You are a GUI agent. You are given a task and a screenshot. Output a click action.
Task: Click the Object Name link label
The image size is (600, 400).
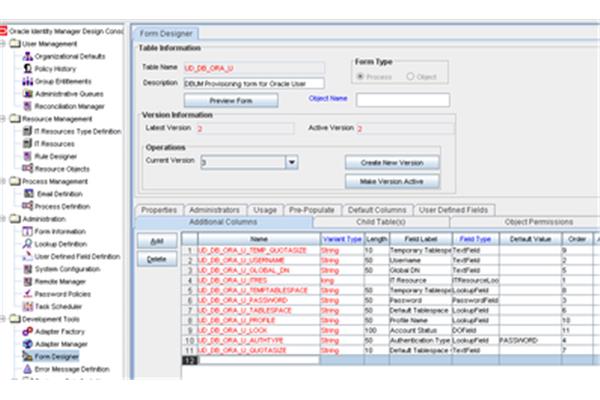pyautogui.click(x=328, y=98)
